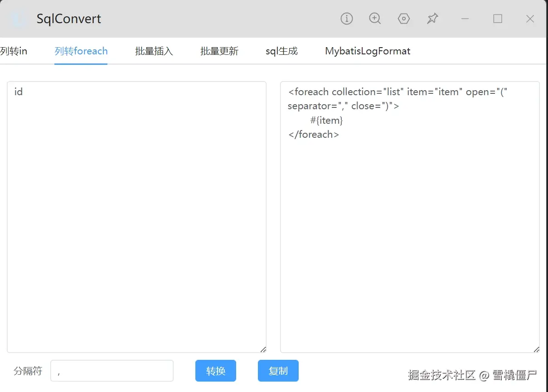The width and height of the screenshot is (548, 392).
Task: Pin the SqlConvert window on top
Action: click(432, 19)
